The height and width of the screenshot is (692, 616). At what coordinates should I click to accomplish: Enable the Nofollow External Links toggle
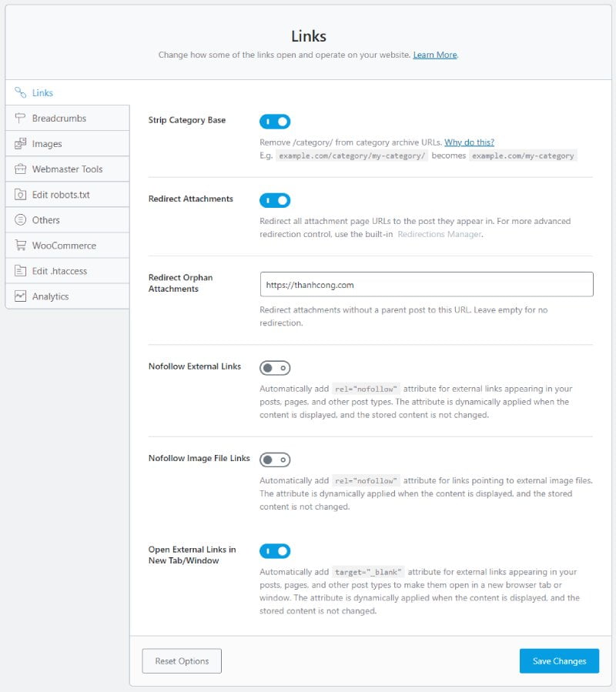coord(275,368)
